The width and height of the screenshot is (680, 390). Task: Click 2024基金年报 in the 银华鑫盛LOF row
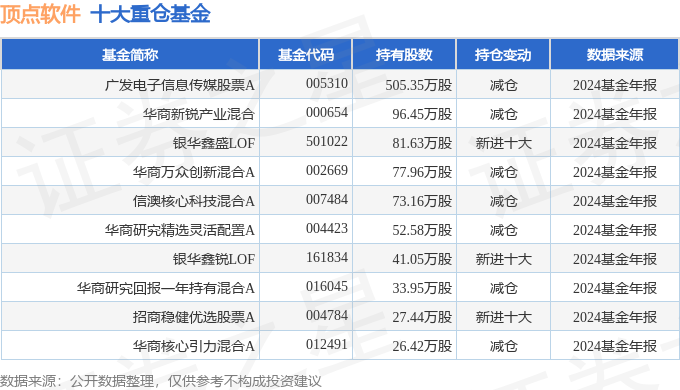click(615, 143)
